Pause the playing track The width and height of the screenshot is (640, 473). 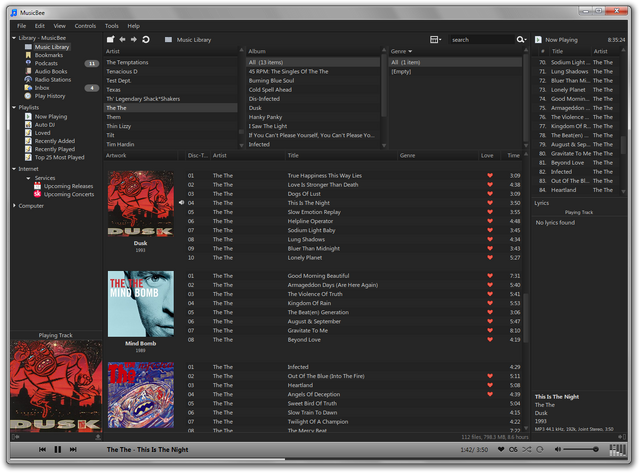click(x=58, y=449)
